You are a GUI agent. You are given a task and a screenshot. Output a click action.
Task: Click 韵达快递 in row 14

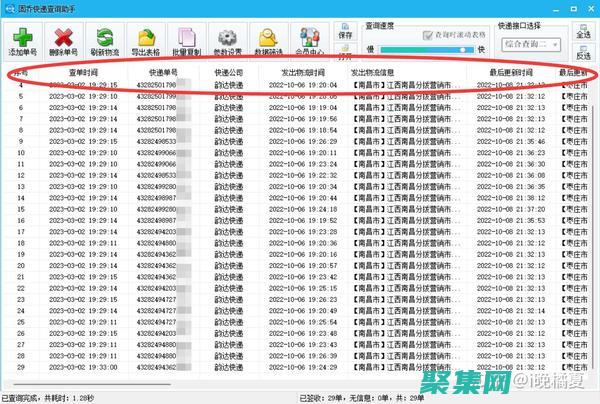coord(229,198)
